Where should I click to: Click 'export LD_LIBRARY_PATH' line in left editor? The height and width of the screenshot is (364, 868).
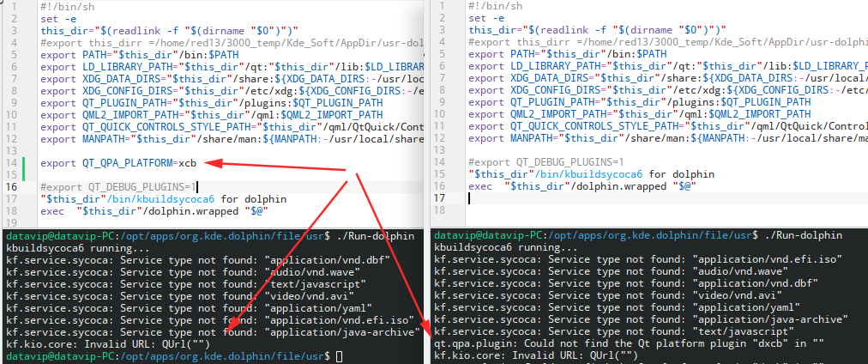[x=232, y=67]
